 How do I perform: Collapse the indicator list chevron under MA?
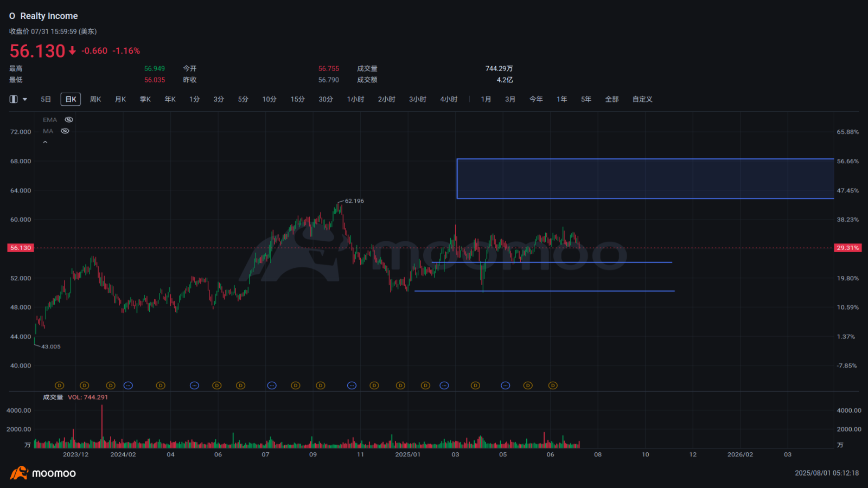(46, 143)
